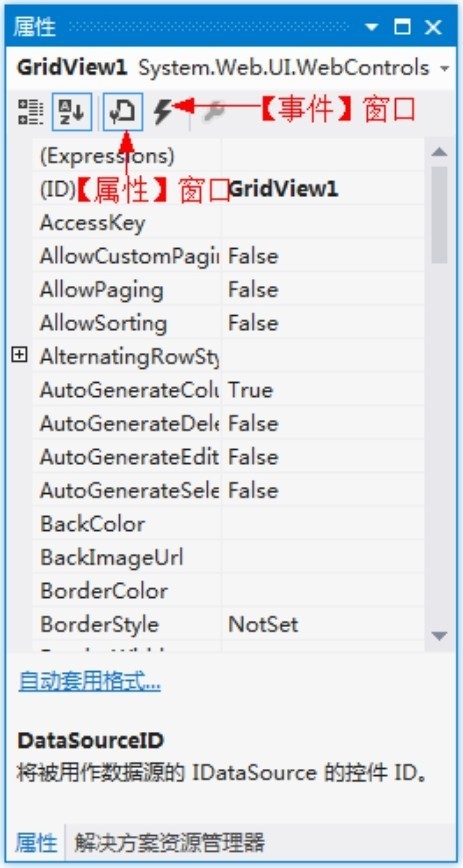Screen dimensions: 463x868
Task: Maximize the Properties panel
Action: click(x=403, y=27)
